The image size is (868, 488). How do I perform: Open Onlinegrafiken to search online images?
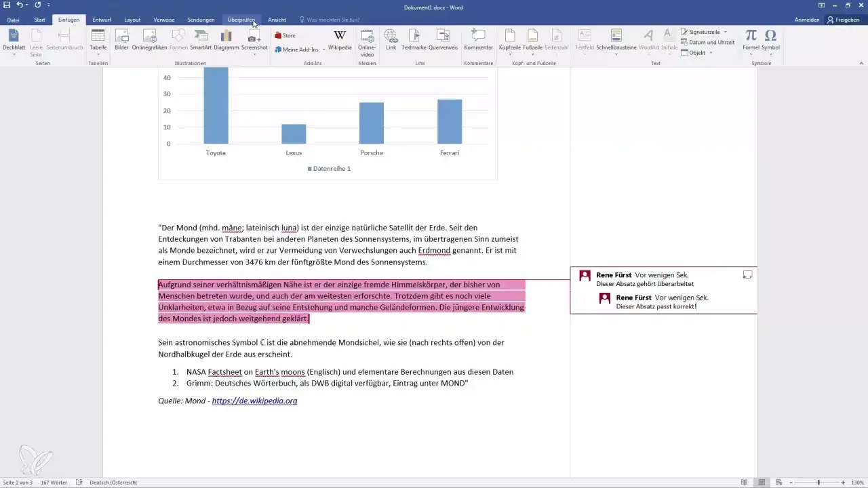[150, 41]
